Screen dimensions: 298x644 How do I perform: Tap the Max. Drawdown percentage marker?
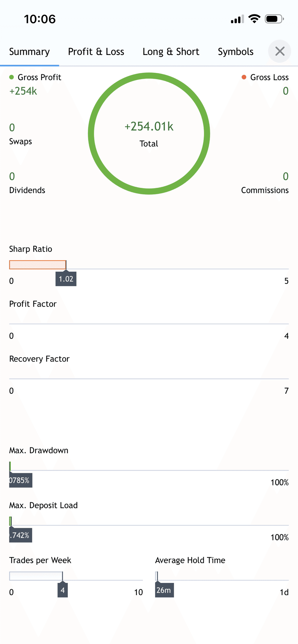20,480
